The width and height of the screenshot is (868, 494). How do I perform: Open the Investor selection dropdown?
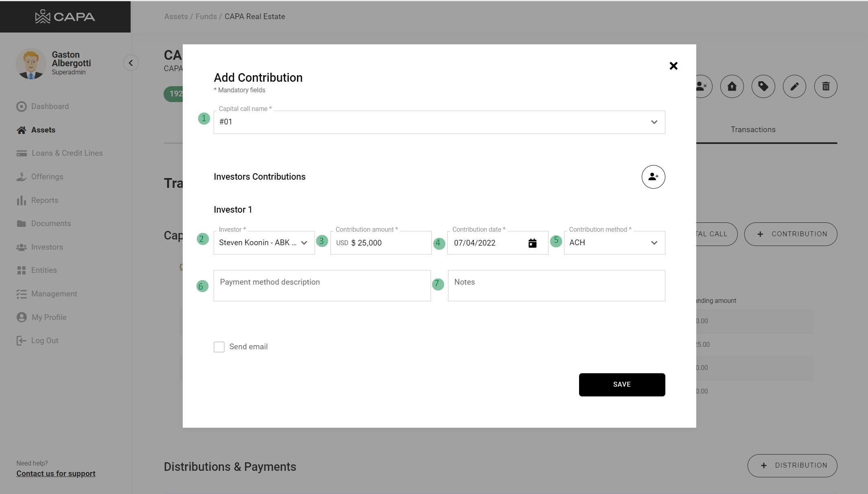point(264,243)
